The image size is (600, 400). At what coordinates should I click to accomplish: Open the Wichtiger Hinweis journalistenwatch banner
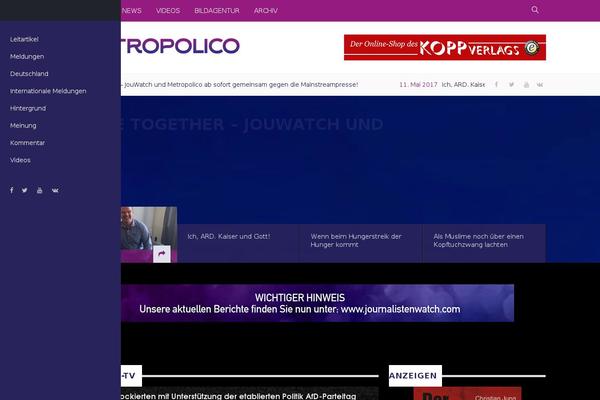click(x=317, y=303)
